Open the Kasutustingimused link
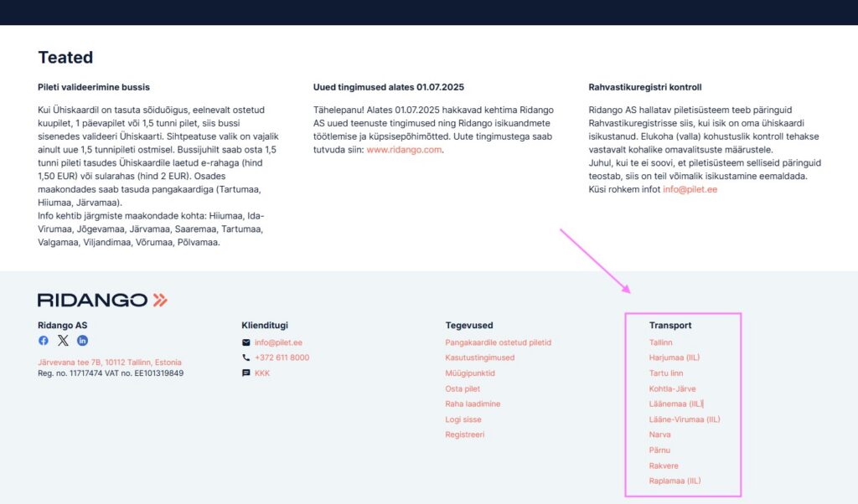 click(479, 357)
